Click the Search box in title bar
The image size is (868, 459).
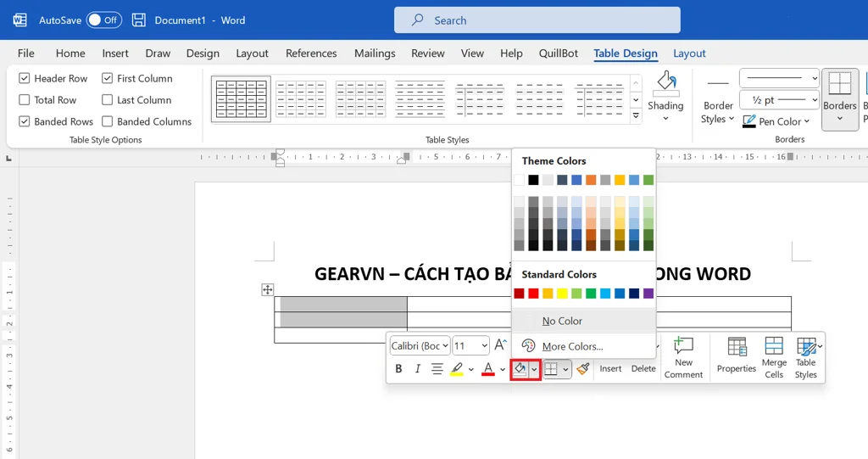(x=537, y=20)
